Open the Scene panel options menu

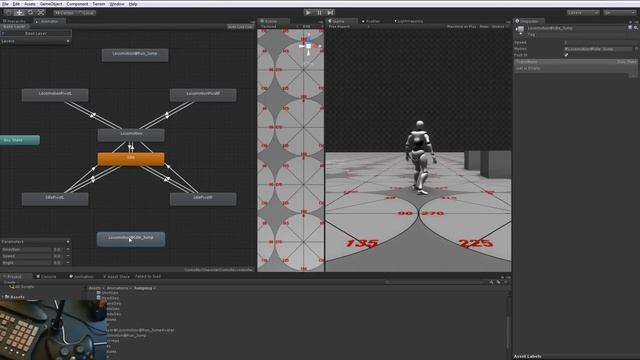pyautogui.click(x=321, y=22)
